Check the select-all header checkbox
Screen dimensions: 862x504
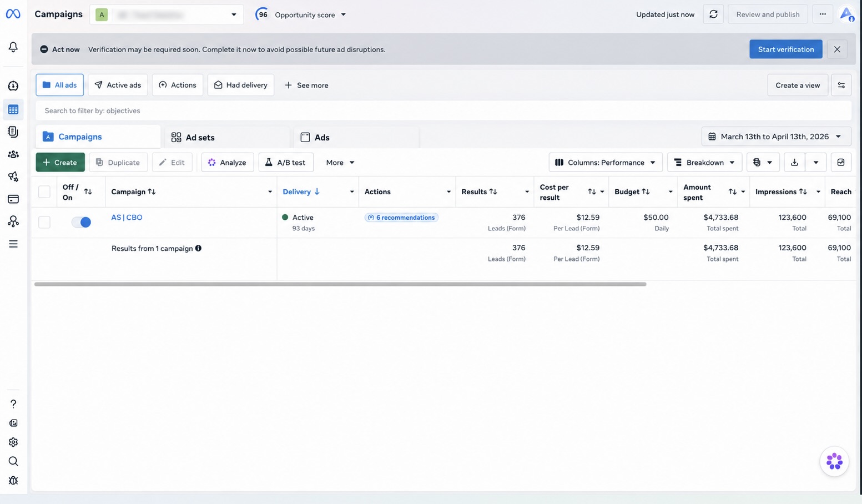(44, 192)
